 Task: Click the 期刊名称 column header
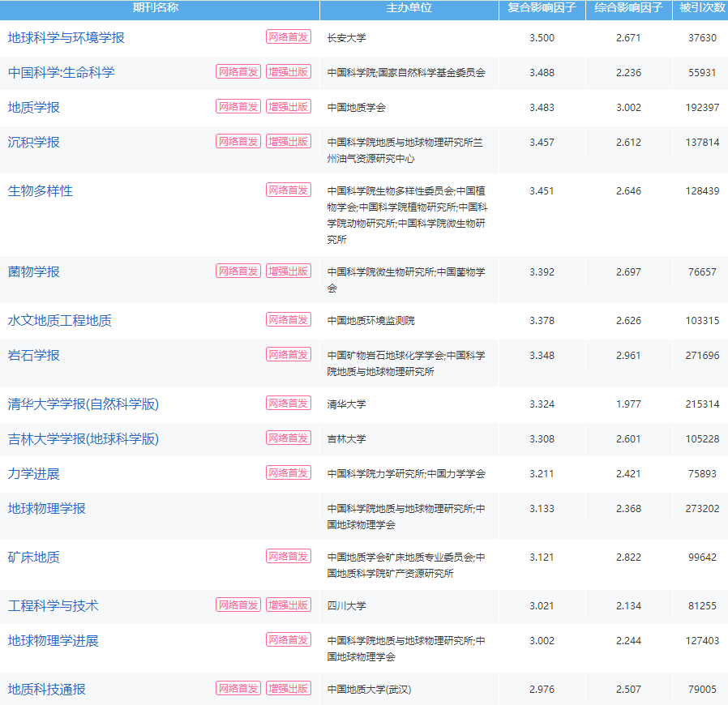[156, 8]
